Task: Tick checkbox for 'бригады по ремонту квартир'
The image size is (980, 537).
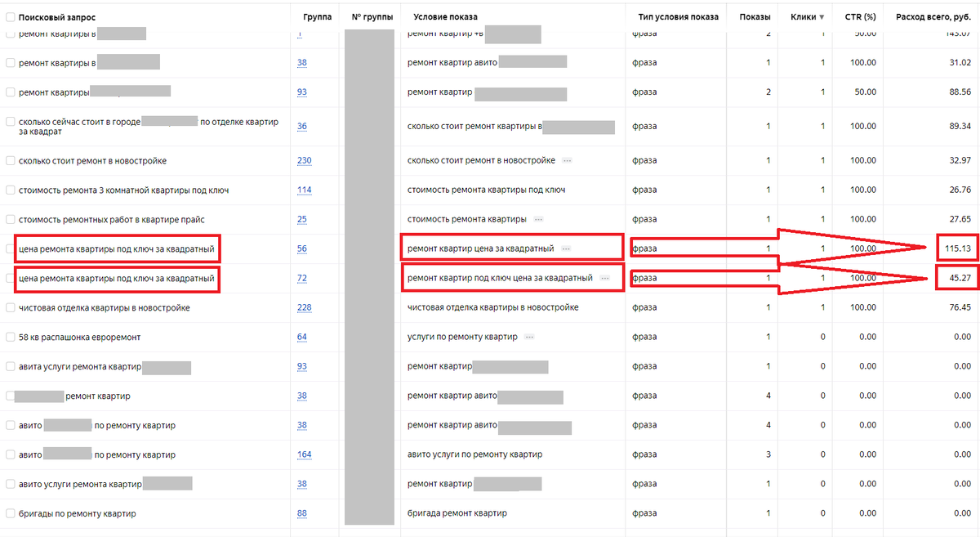Action: [x=10, y=514]
